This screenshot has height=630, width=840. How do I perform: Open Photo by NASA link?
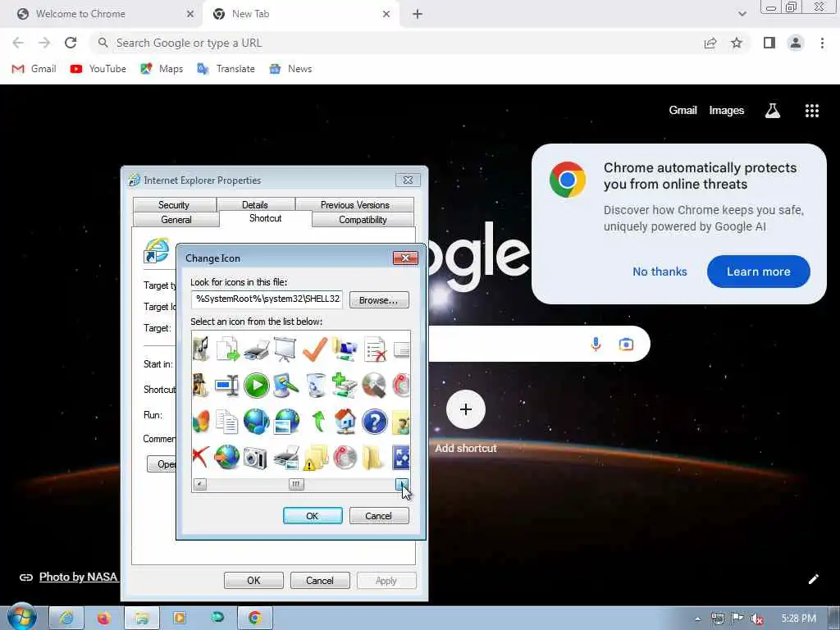pos(78,577)
